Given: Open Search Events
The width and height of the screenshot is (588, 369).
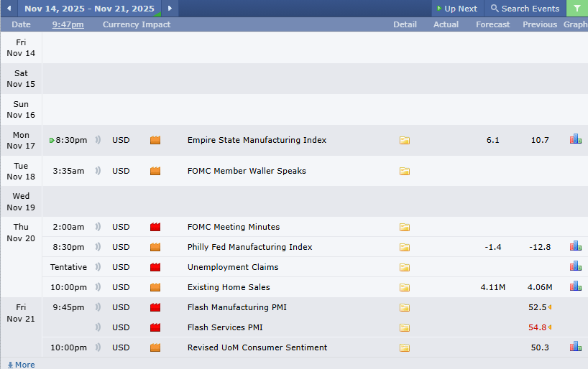Looking at the screenshot, I should point(525,9).
